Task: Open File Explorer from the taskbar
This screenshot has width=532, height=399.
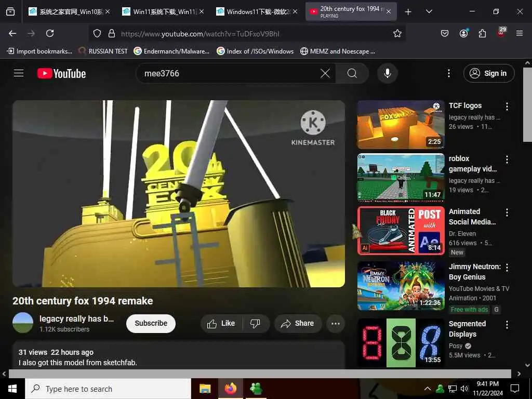Action: click(x=205, y=389)
